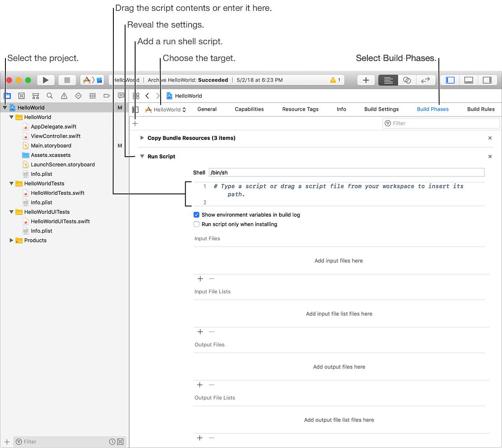The height and width of the screenshot is (448, 502).
Task: Click the Stop build button
Action: click(67, 80)
